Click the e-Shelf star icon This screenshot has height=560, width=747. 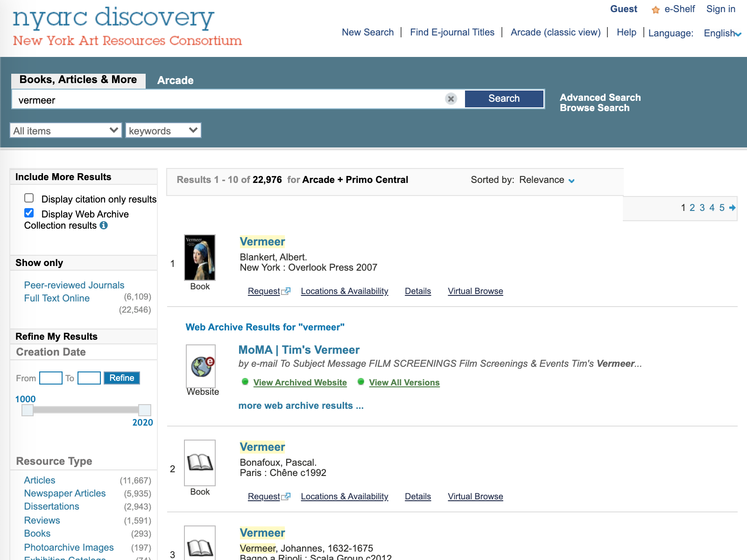click(x=655, y=9)
